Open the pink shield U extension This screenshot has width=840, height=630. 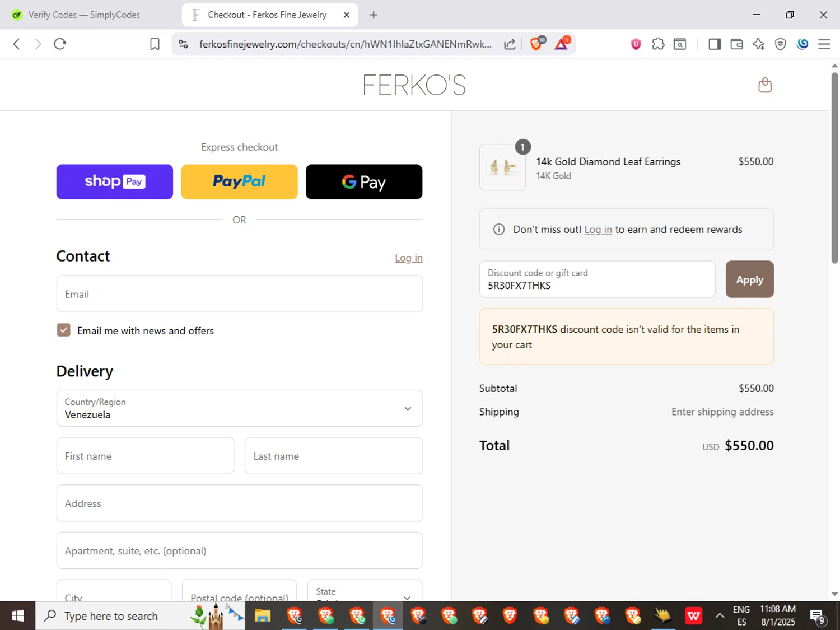click(636, 44)
